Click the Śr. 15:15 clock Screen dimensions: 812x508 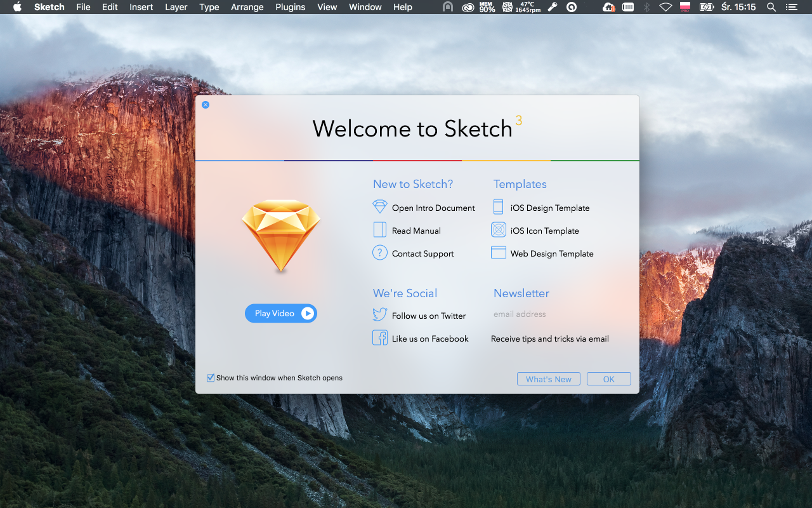coord(739,7)
